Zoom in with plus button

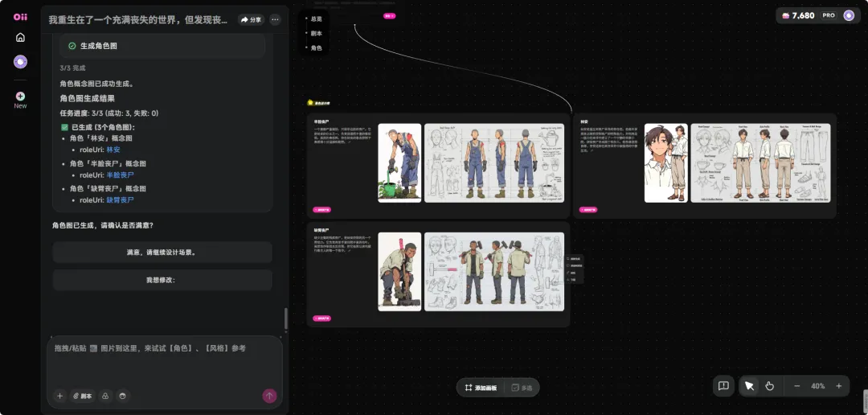(838, 386)
